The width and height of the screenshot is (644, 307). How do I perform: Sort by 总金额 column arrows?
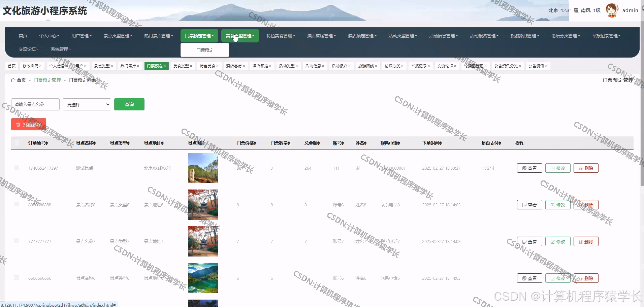319,143
